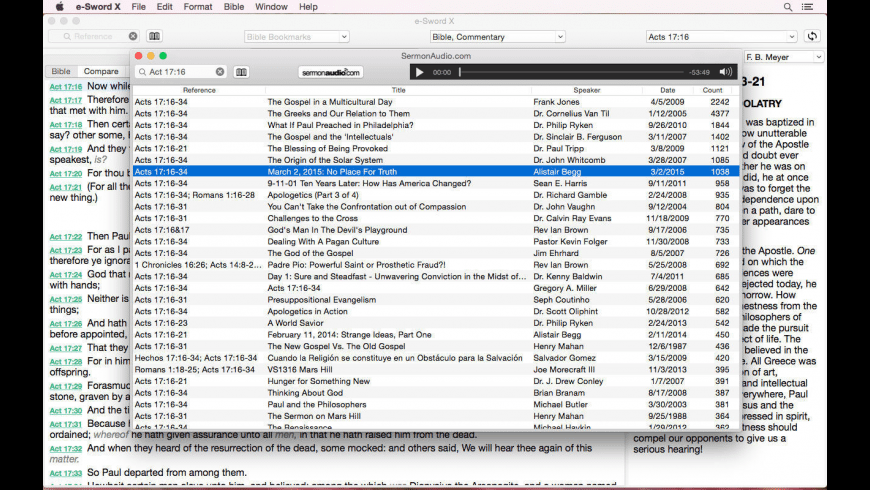Select 'The Sermon on Mars Hill' row
The height and width of the screenshot is (490, 870).
click(x=436, y=417)
